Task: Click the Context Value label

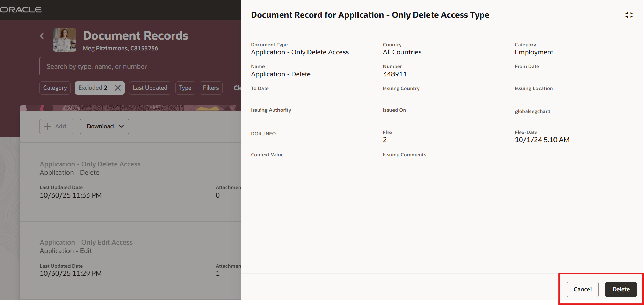Action: tap(267, 155)
